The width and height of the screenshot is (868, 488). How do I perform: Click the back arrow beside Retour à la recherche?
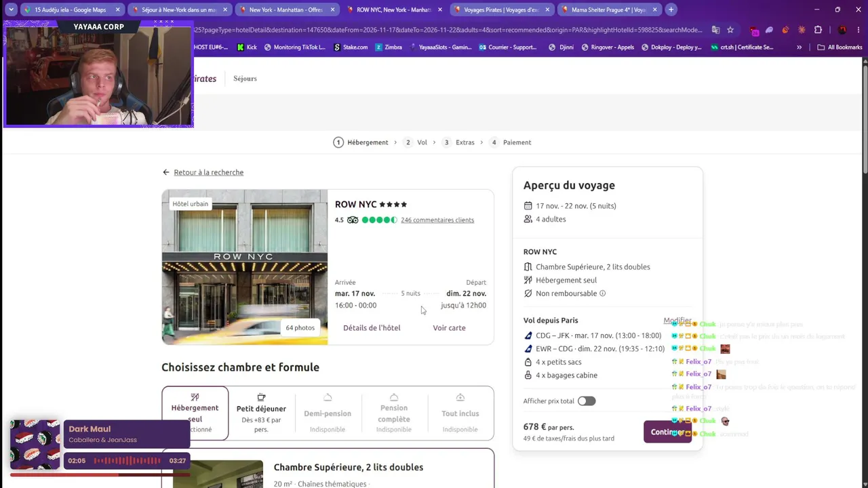click(166, 172)
